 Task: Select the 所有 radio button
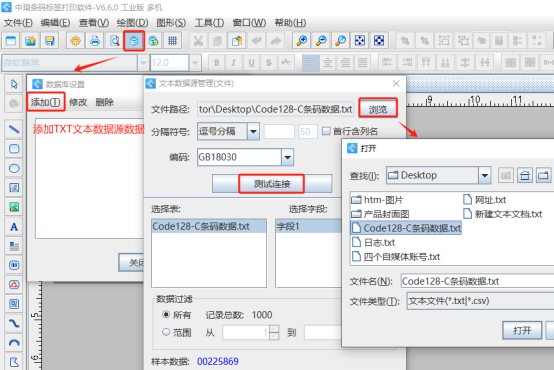click(x=166, y=314)
